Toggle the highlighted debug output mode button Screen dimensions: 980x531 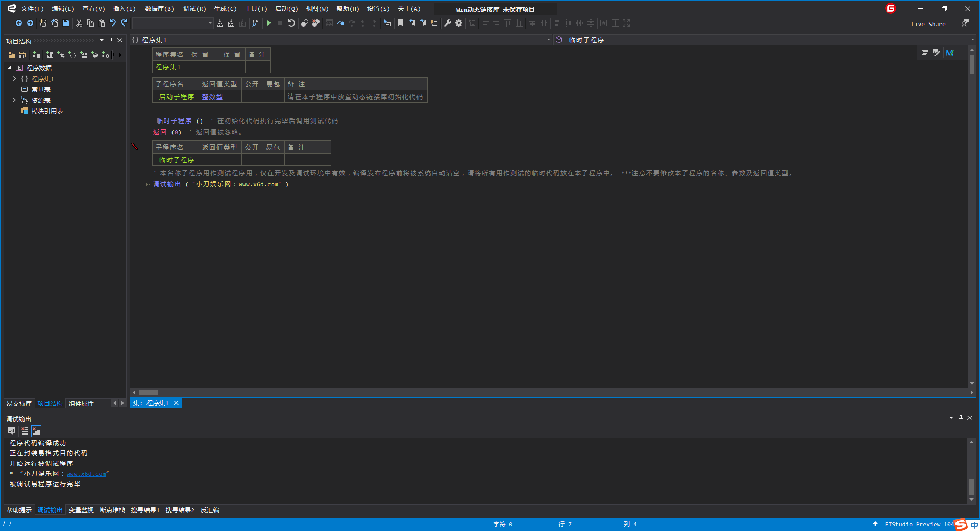tap(36, 431)
